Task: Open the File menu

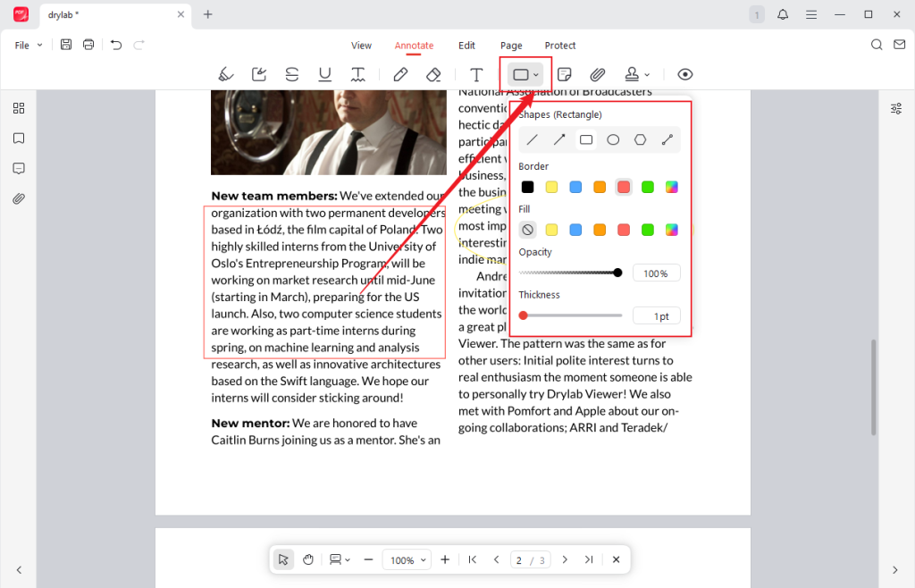Action: pos(26,45)
